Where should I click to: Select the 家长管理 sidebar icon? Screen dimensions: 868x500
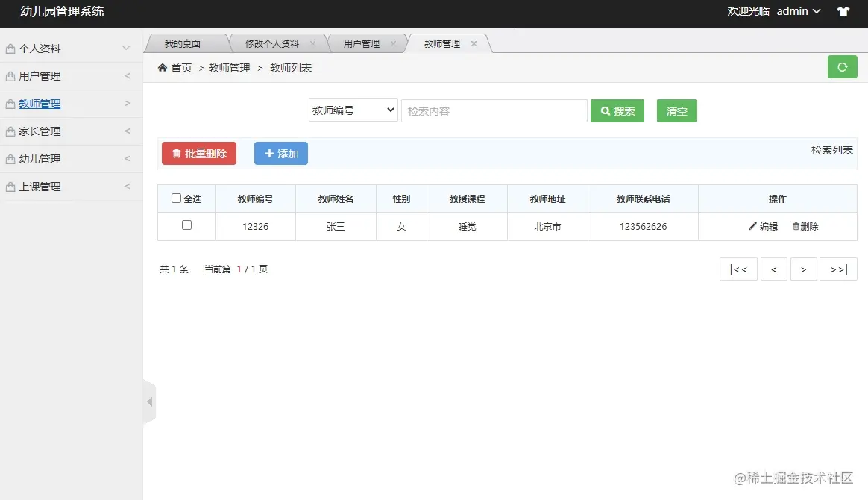(10, 131)
